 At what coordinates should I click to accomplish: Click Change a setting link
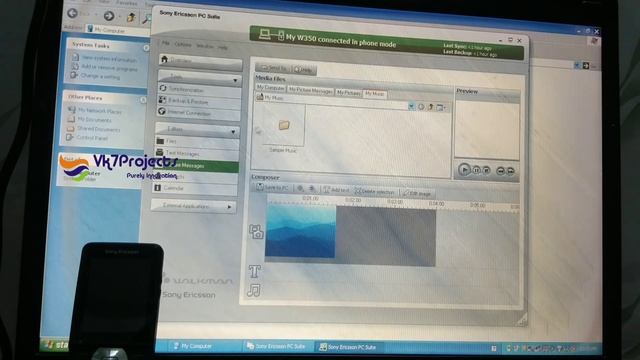pyautogui.click(x=100, y=76)
